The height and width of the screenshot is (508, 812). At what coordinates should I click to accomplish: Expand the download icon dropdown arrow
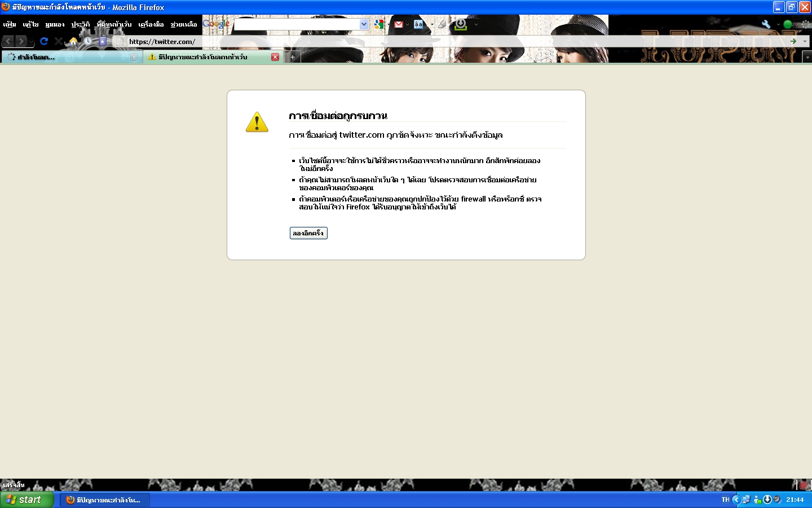coord(476,24)
